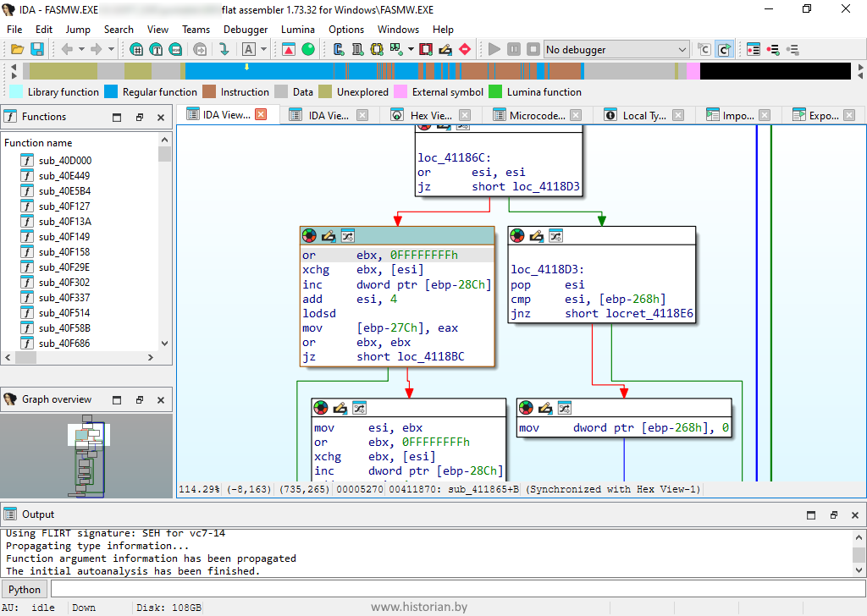Switch to the Hex View tab
This screenshot has height=616, width=867.
(x=431, y=115)
